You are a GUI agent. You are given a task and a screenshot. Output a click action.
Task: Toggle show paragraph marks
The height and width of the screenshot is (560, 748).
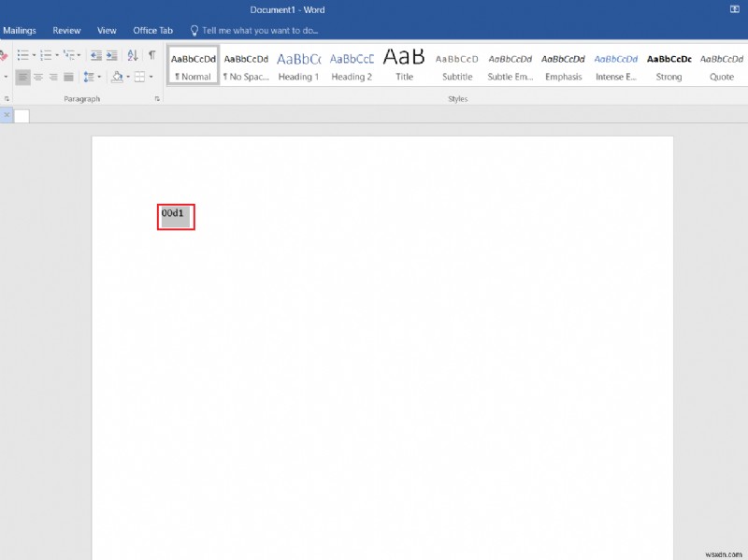click(x=151, y=55)
